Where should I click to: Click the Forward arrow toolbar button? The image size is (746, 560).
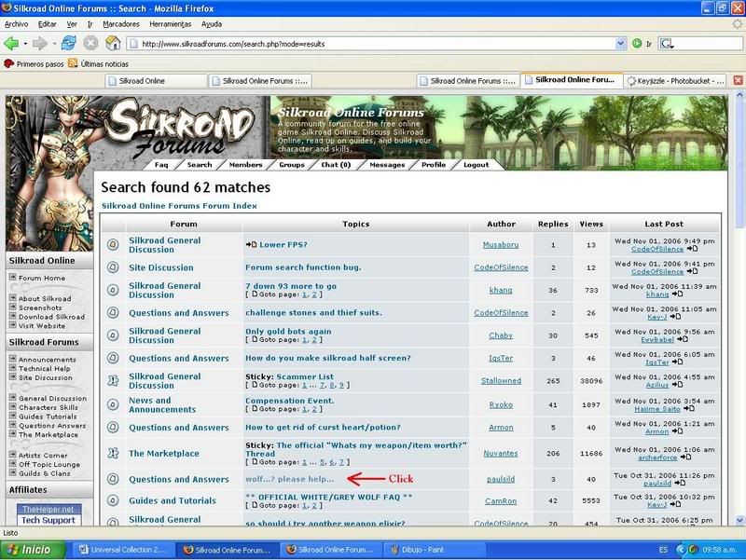[x=40, y=44]
